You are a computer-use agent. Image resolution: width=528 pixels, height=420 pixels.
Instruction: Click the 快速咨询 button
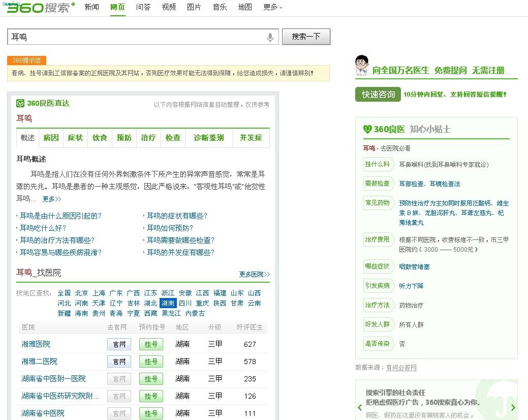(x=378, y=95)
